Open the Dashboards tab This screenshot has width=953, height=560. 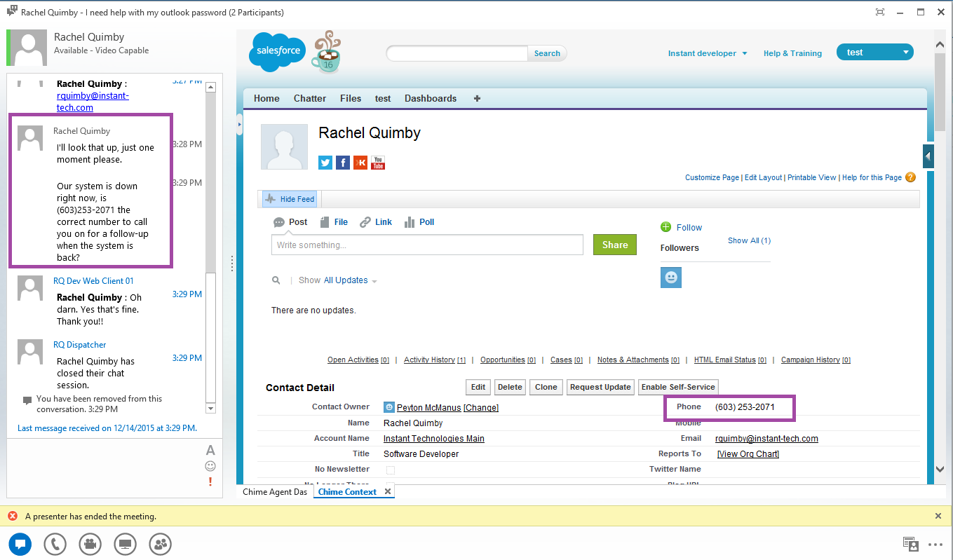[431, 98]
